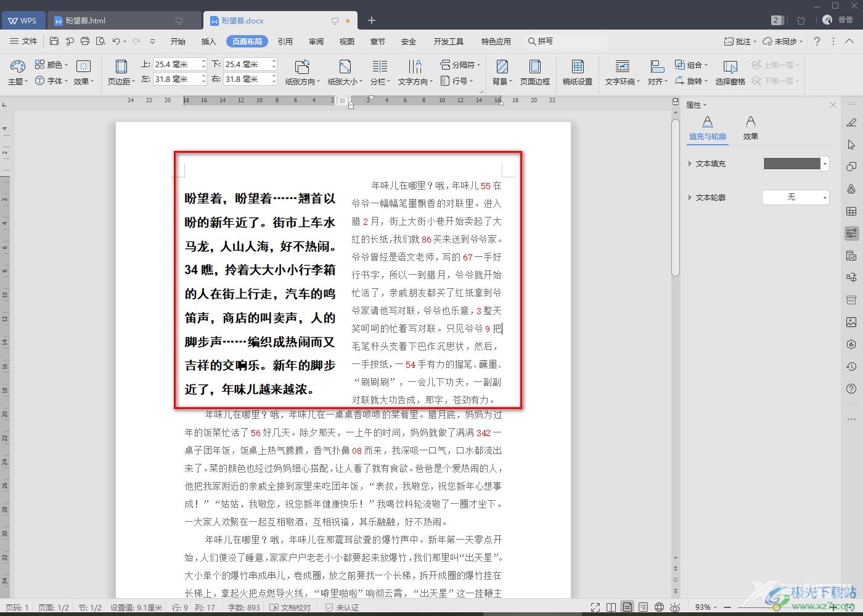This screenshot has height=616, width=863.
Task: Click the search commands box 拼写
Action: (566, 41)
